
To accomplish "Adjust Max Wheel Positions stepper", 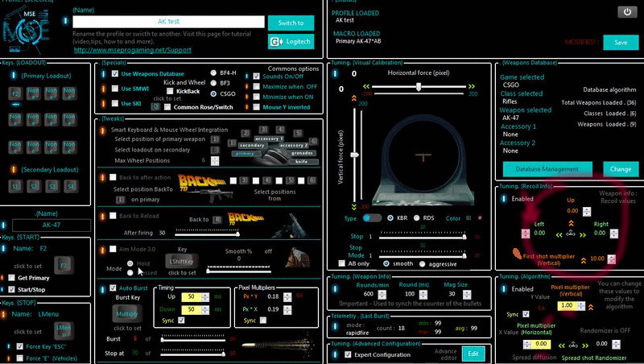I will coord(215,160).
